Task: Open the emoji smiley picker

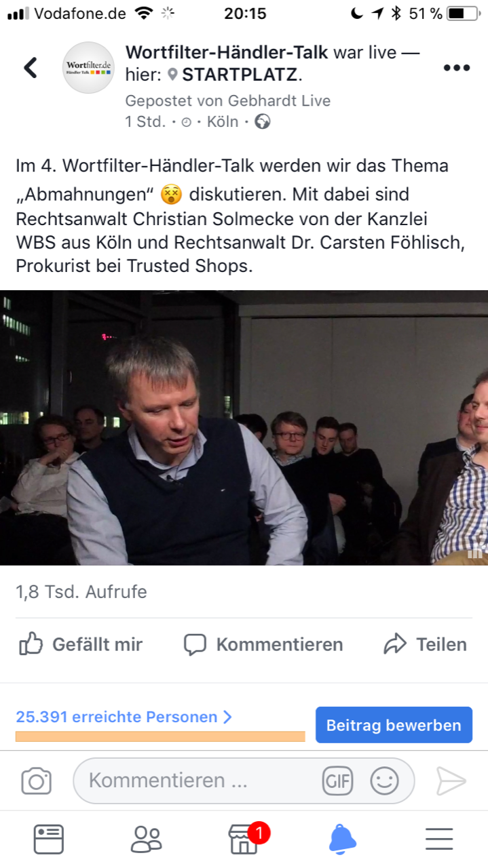Action: click(x=384, y=781)
